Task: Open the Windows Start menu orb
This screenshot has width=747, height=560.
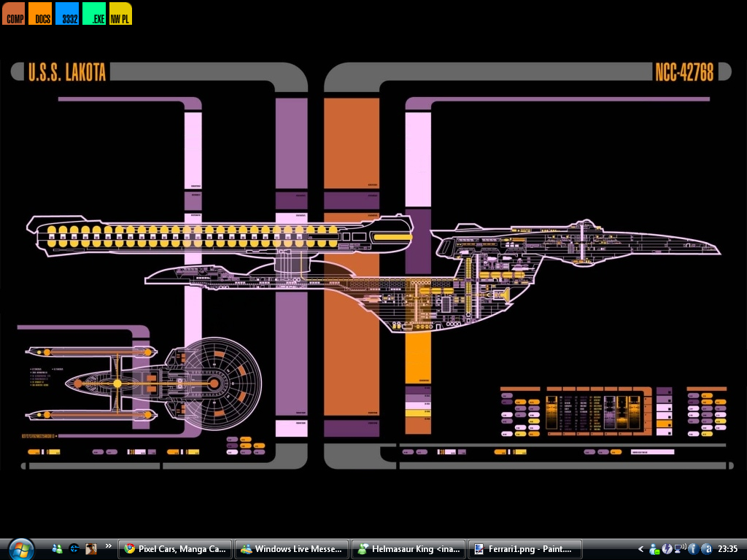Action: (x=21, y=549)
